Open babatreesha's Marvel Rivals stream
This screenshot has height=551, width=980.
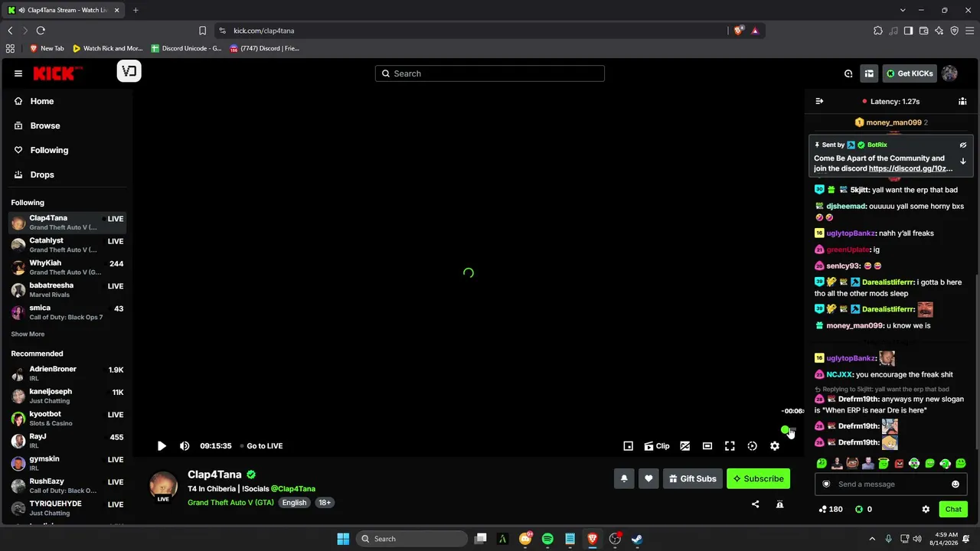pyautogui.click(x=67, y=289)
